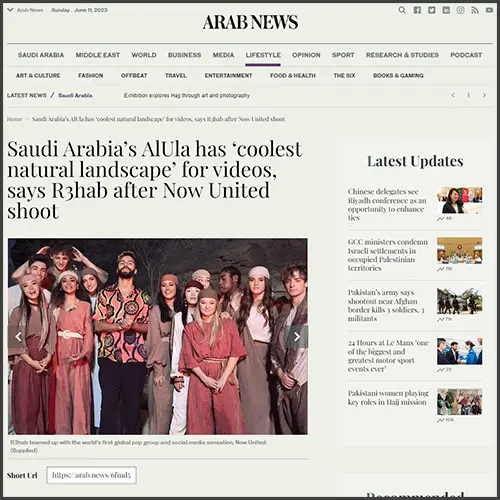Image resolution: width=500 pixels, height=500 pixels.
Task: Open the World section
Action: click(144, 55)
